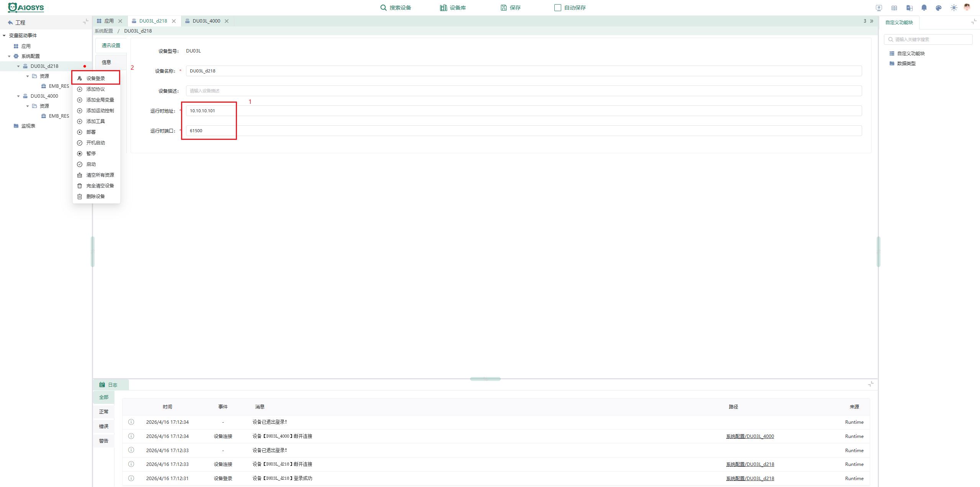Open the user avatar menu

(967, 7)
